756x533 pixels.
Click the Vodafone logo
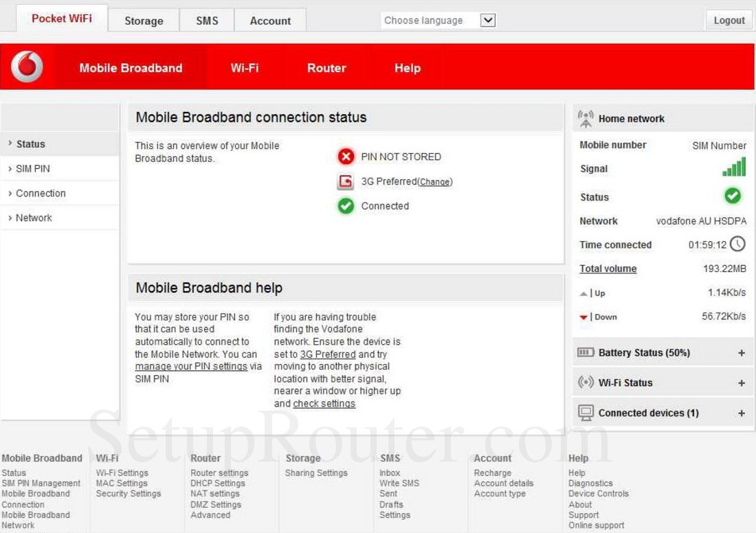25,66
